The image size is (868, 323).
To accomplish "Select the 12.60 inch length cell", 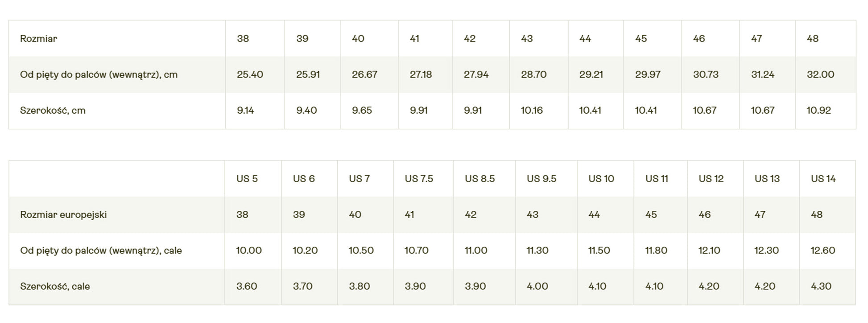I will 823,250.
